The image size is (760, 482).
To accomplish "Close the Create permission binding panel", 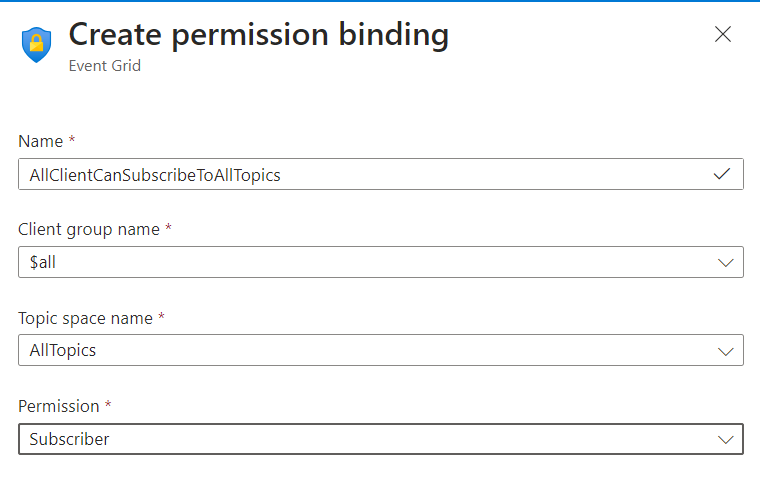I will pyautogui.click(x=723, y=34).
